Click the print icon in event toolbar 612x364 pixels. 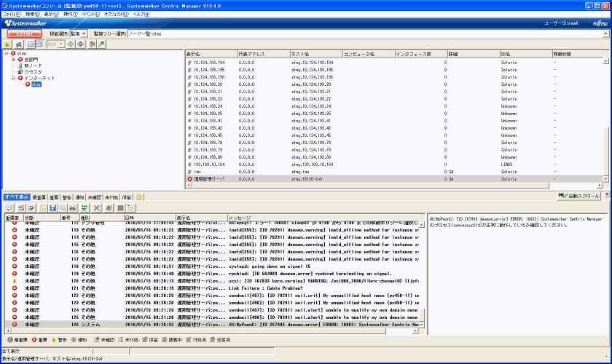click(x=74, y=208)
